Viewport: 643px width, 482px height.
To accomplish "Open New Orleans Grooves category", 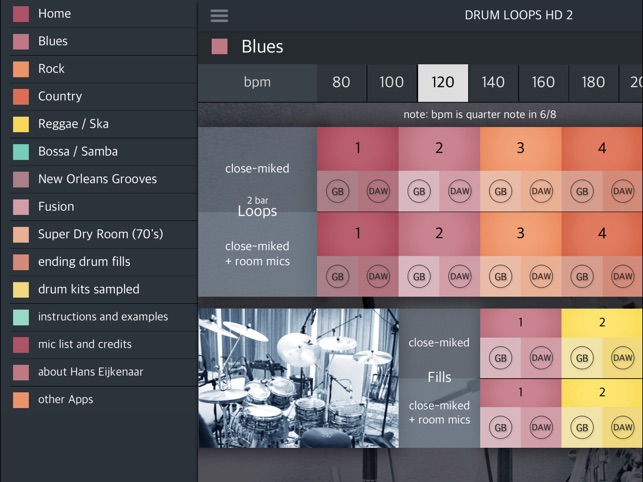I will 103,179.
